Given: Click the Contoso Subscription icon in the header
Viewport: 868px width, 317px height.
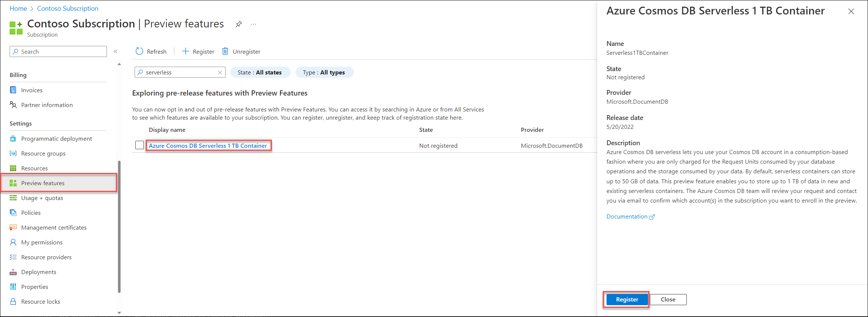Looking at the screenshot, I should (16, 28).
